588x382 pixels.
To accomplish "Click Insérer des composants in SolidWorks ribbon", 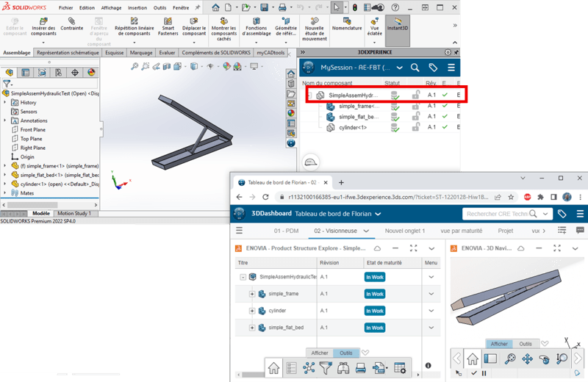I will [43, 26].
